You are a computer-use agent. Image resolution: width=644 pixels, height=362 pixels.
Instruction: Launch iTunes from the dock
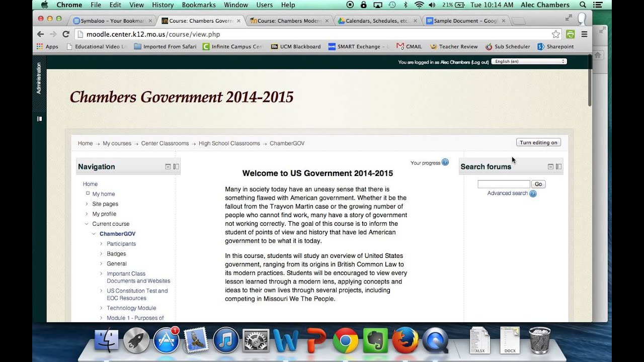(x=225, y=340)
